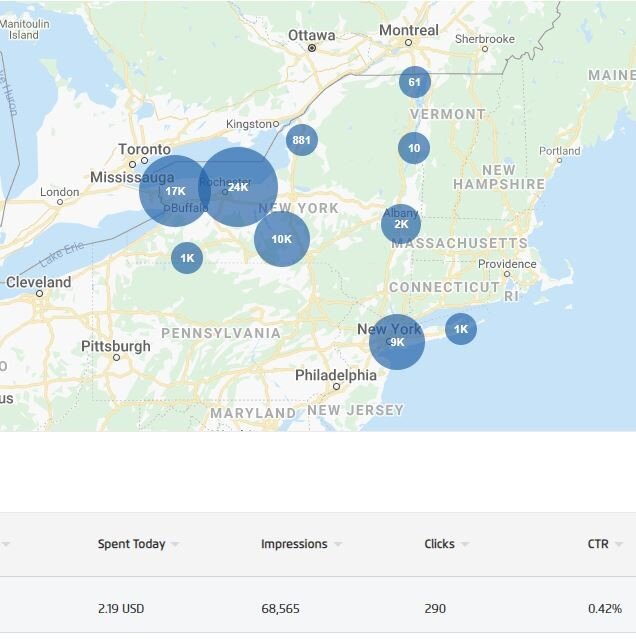Select the 61 bubble south of Montreal
Viewport: 636px width, 639px height.
(414, 82)
